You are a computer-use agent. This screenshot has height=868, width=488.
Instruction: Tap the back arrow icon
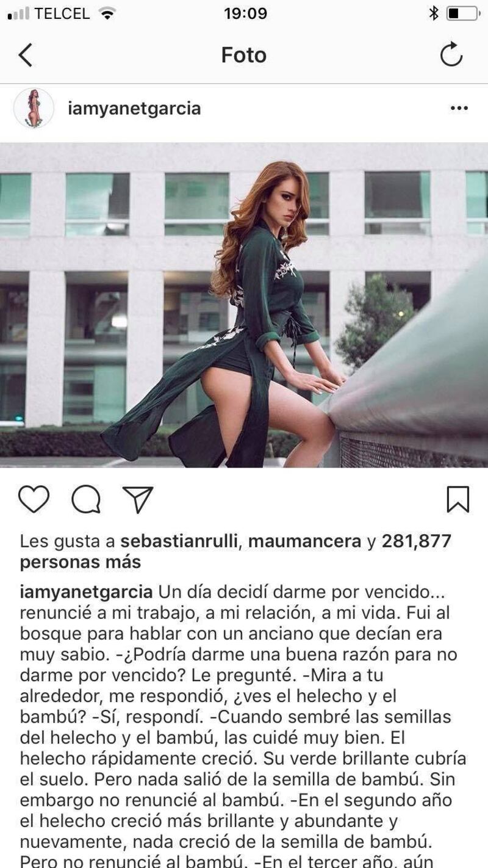pyautogui.click(x=25, y=55)
